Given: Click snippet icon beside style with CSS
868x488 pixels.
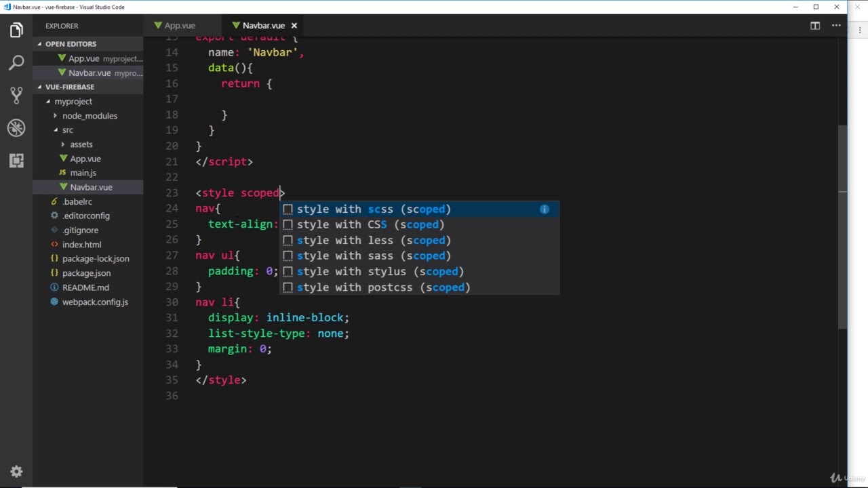Looking at the screenshot, I should tap(288, 225).
